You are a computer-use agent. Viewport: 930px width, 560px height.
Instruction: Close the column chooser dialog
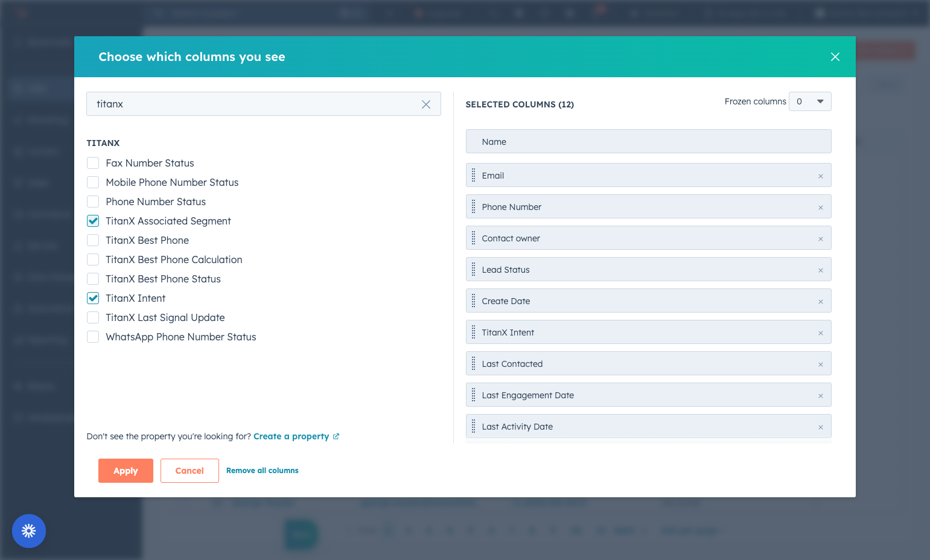[835, 57]
